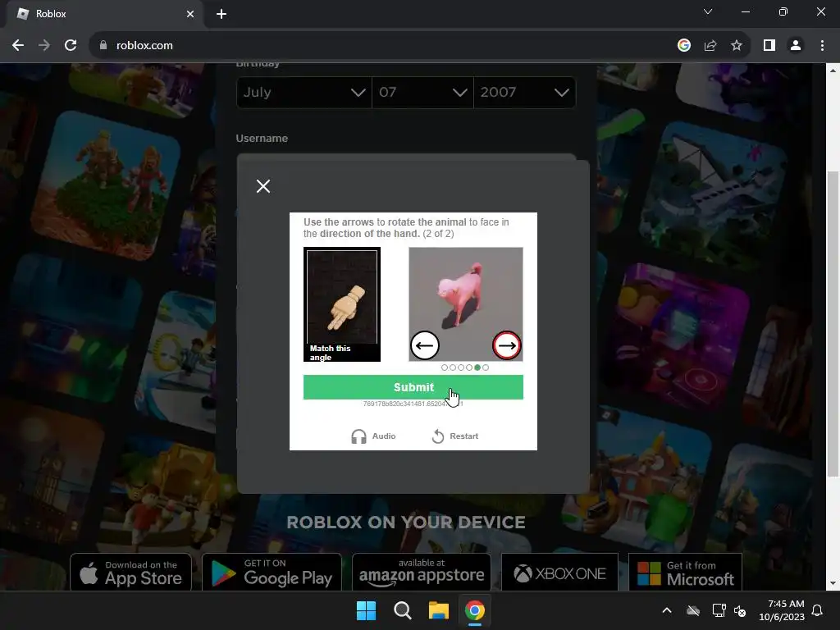Click the pink animal image

(466, 304)
